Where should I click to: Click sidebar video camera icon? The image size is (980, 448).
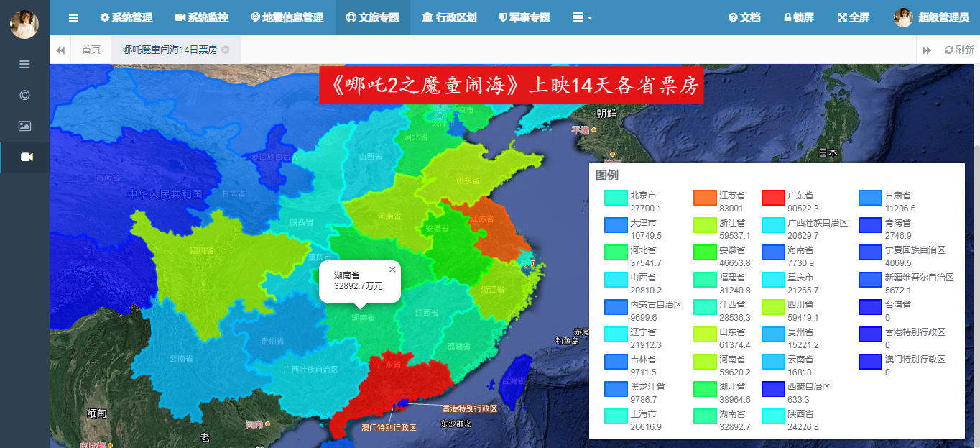tap(27, 157)
